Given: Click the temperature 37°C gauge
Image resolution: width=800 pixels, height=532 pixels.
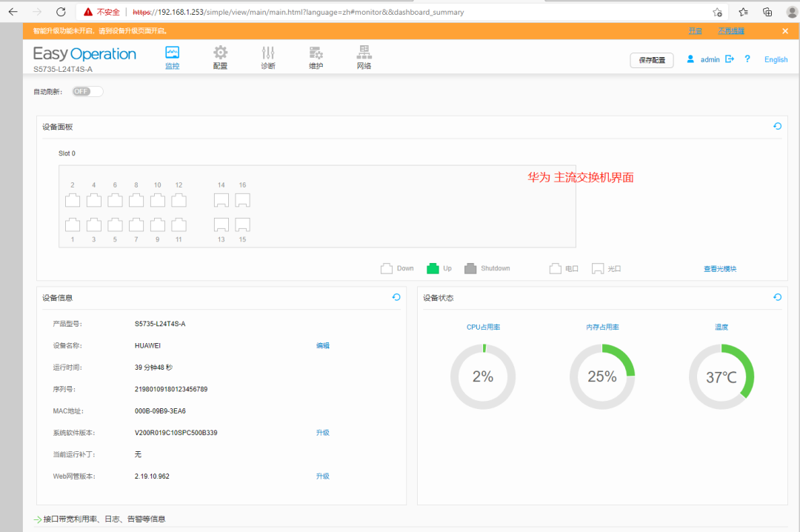Looking at the screenshot, I should coord(721,377).
